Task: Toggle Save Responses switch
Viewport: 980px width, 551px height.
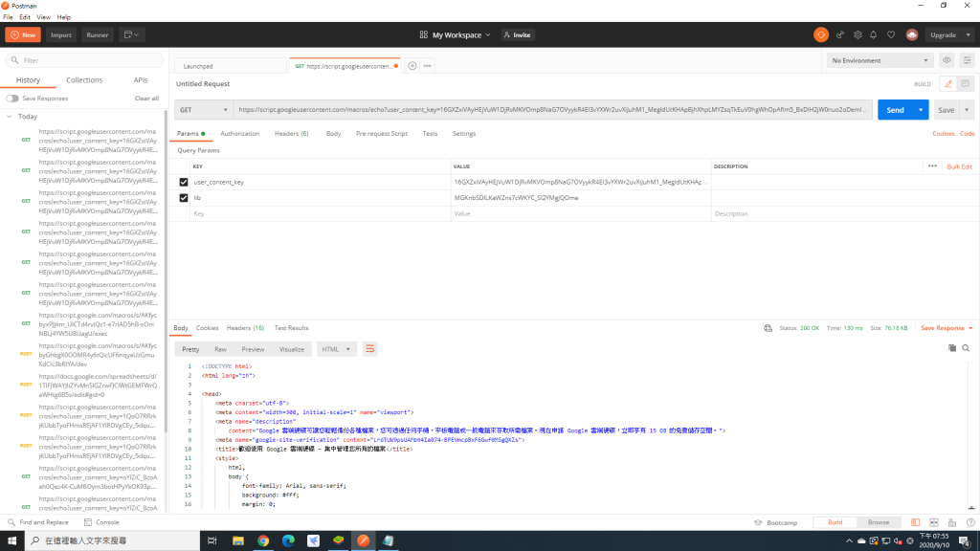Action: pyautogui.click(x=12, y=99)
